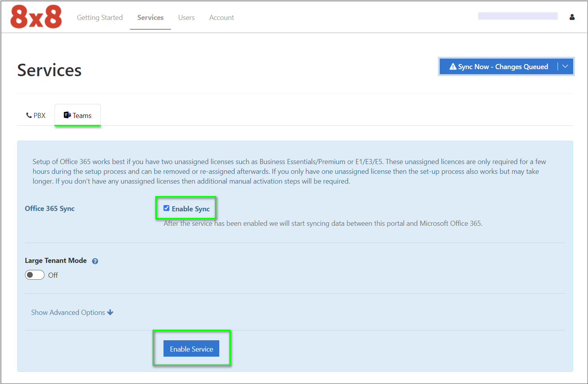
Task: Click the warning icon inside Sync Now button
Action: point(453,66)
